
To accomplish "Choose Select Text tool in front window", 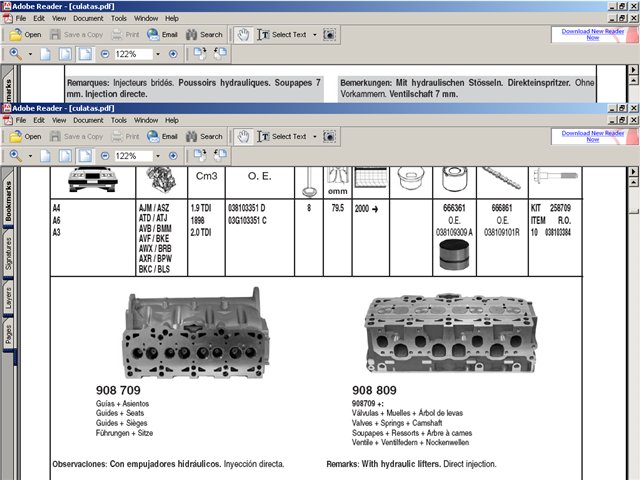I will pyautogui.click(x=282, y=137).
